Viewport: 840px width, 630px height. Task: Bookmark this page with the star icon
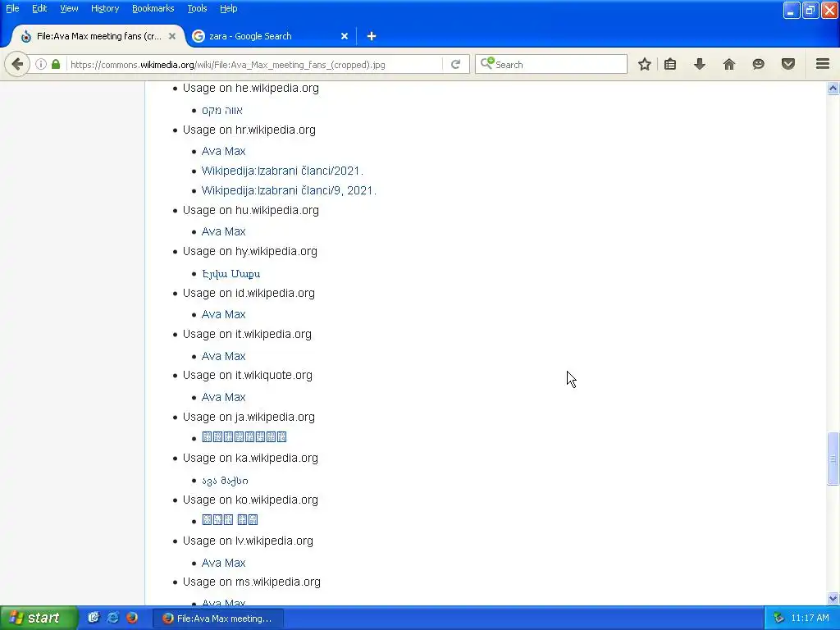(x=645, y=64)
